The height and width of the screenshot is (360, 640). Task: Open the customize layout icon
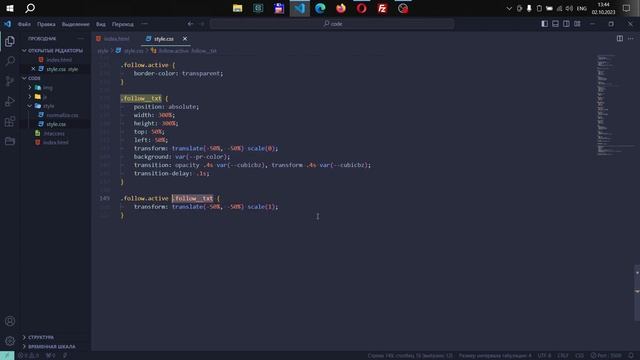tap(577, 24)
